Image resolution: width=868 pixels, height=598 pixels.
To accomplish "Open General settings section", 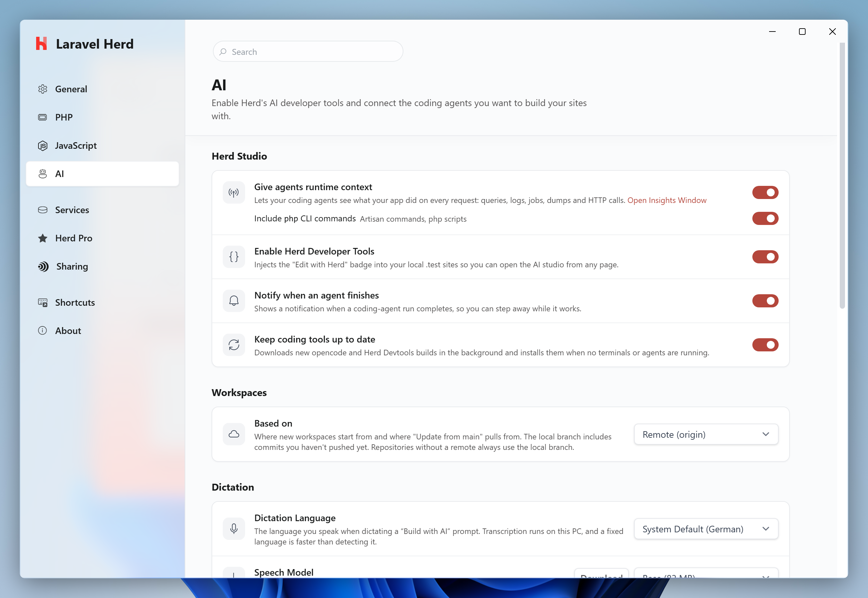I will point(102,89).
